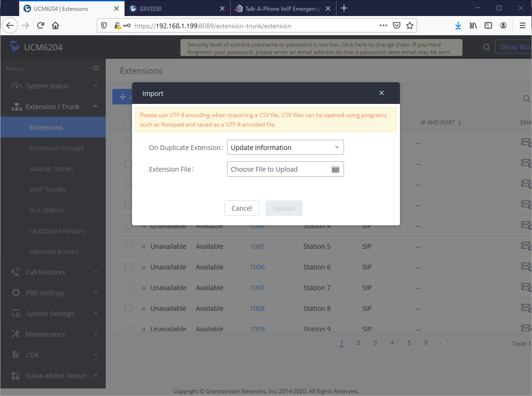Click the header search magnifier icon
The image size is (532, 396).
486,47
